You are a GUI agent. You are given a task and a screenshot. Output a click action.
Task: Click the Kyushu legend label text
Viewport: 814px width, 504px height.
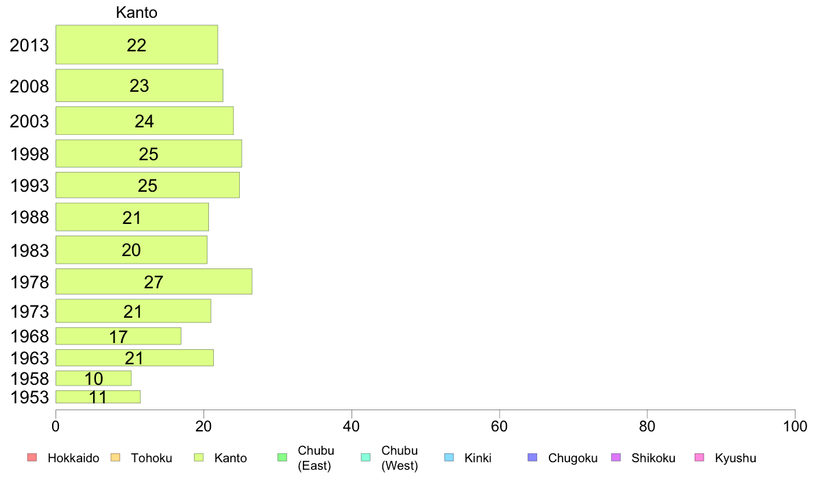735,458
